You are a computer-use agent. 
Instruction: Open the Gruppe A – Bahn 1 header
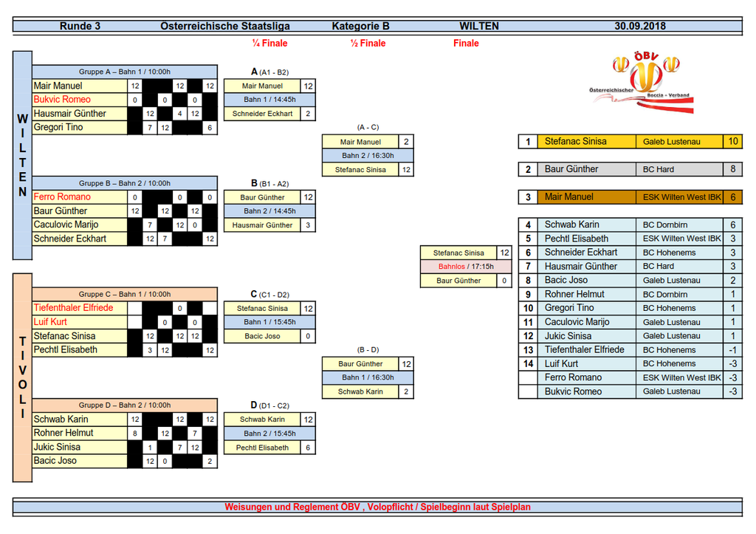click(125, 72)
